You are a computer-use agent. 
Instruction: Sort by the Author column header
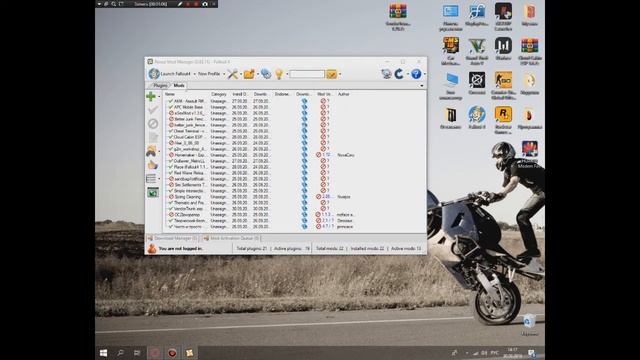click(344, 94)
